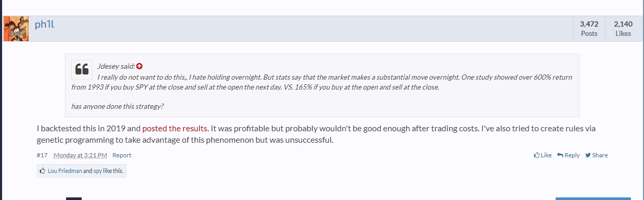Open the 'posted the results' link
This screenshot has height=200, width=644.
pyautogui.click(x=175, y=128)
